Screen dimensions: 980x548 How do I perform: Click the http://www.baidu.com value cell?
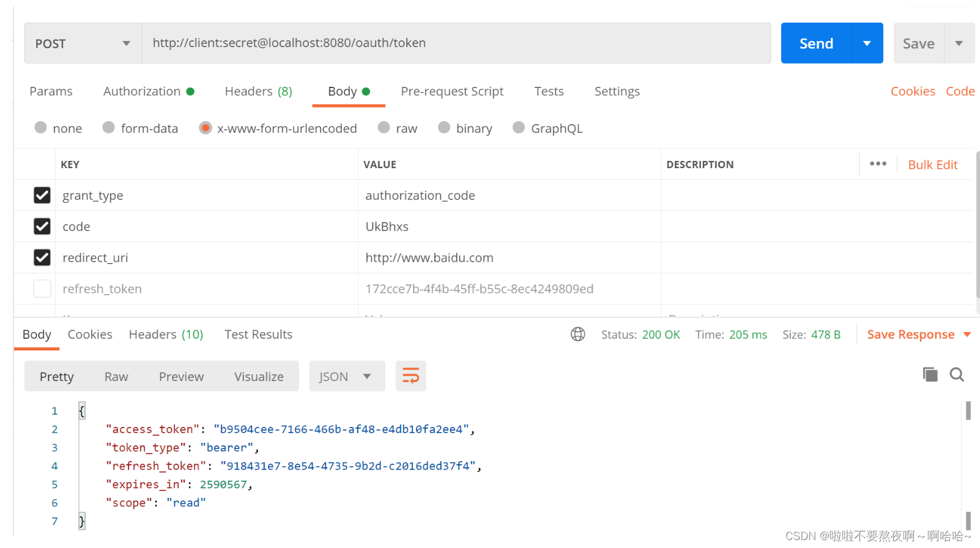509,257
